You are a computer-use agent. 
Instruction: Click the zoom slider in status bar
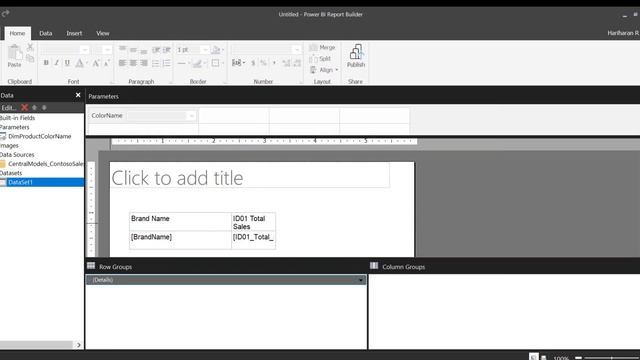click(x=611, y=358)
